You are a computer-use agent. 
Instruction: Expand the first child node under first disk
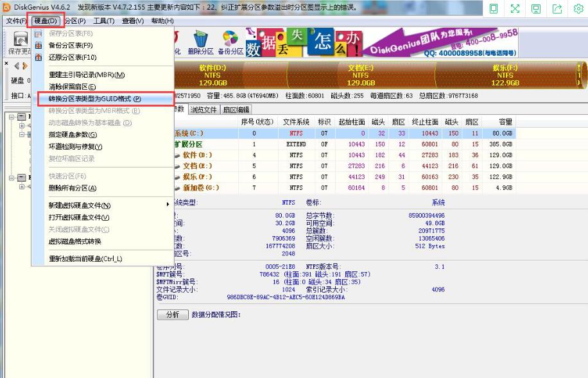click(x=22, y=126)
